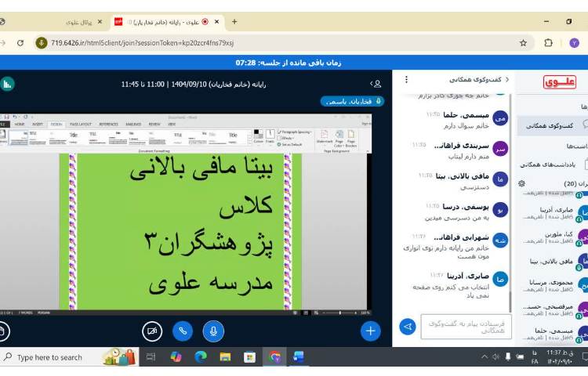Open the chat options three-dot menu
588x376 pixels.
(406, 79)
